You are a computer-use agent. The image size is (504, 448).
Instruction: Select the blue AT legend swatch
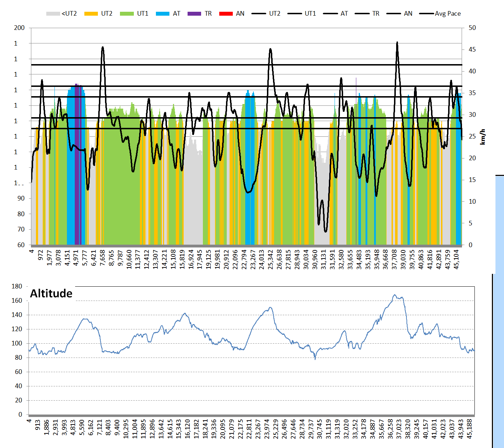pos(162,14)
